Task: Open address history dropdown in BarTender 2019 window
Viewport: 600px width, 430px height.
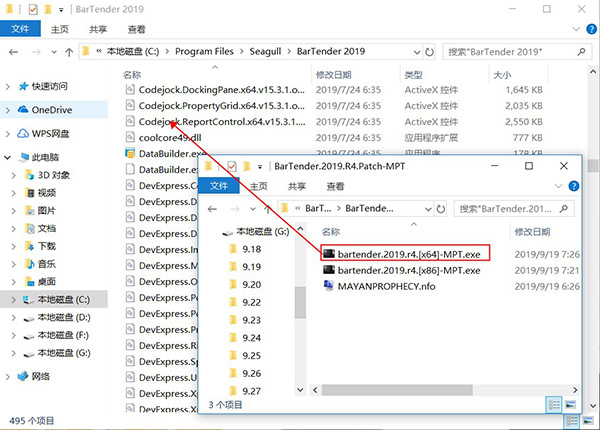Action: (416, 52)
